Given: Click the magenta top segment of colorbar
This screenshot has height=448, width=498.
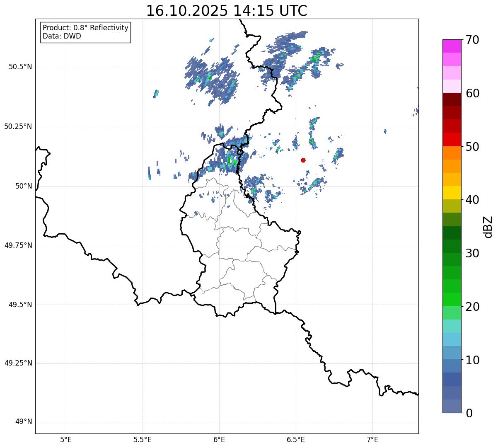Looking at the screenshot, I should (452, 46).
